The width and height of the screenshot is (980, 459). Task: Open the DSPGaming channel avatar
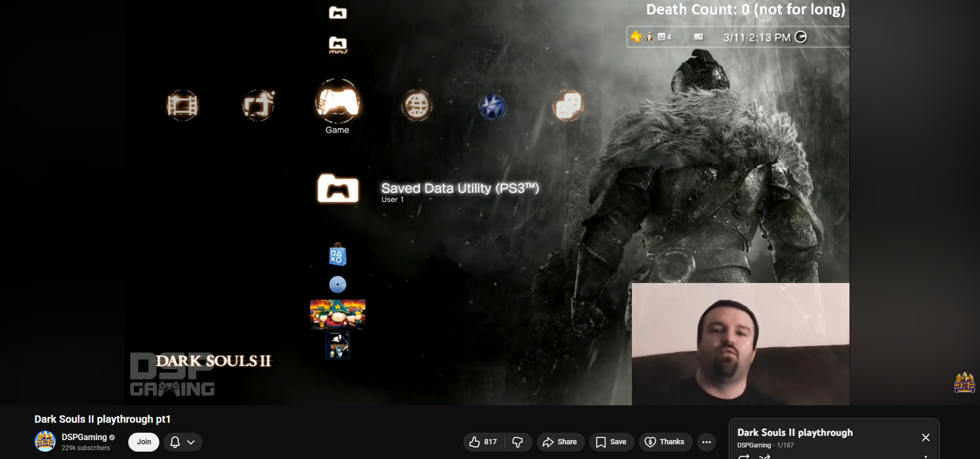tap(45, 441)
